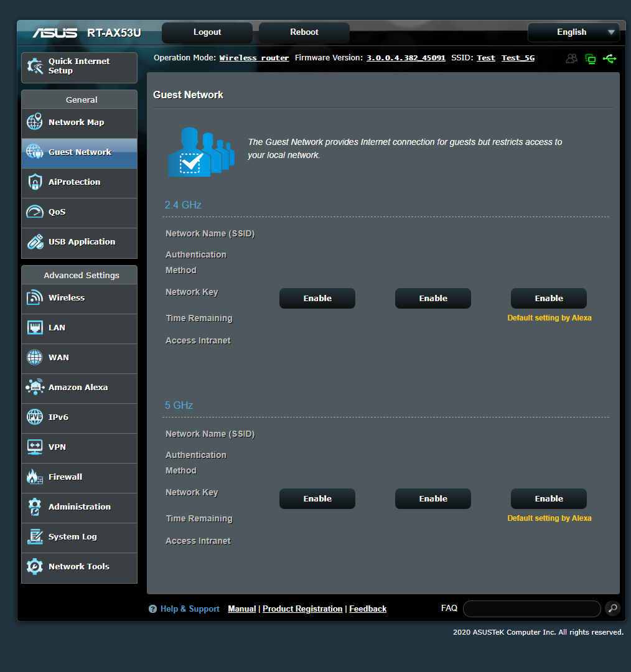This screenshot has height=672, width=631.
Task: Open the AiProtection menu item
Action: pos(79,182)
